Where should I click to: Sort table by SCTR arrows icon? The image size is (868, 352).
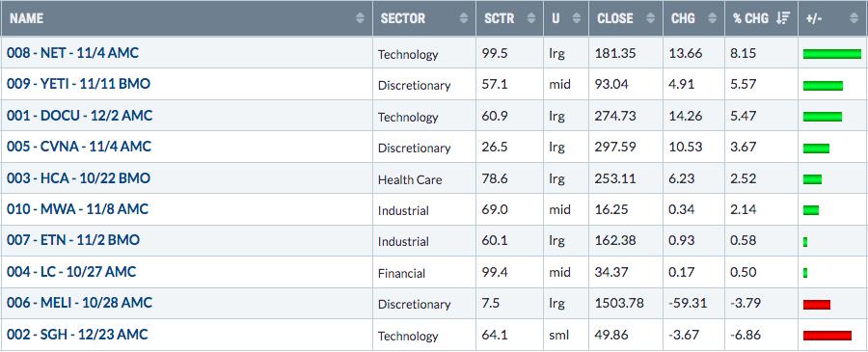pos(531,18)
